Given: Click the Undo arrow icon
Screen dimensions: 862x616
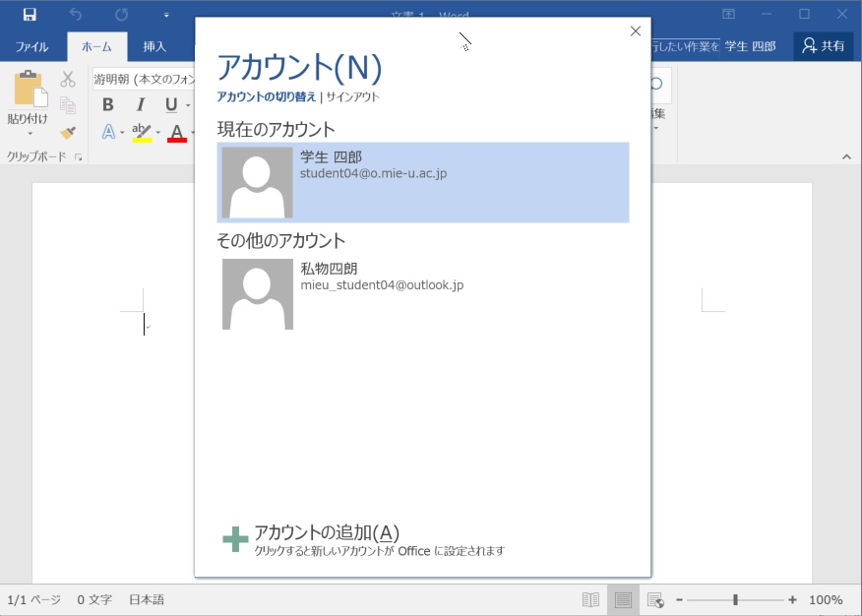Looking at the screenshot, I should [76, 15].
